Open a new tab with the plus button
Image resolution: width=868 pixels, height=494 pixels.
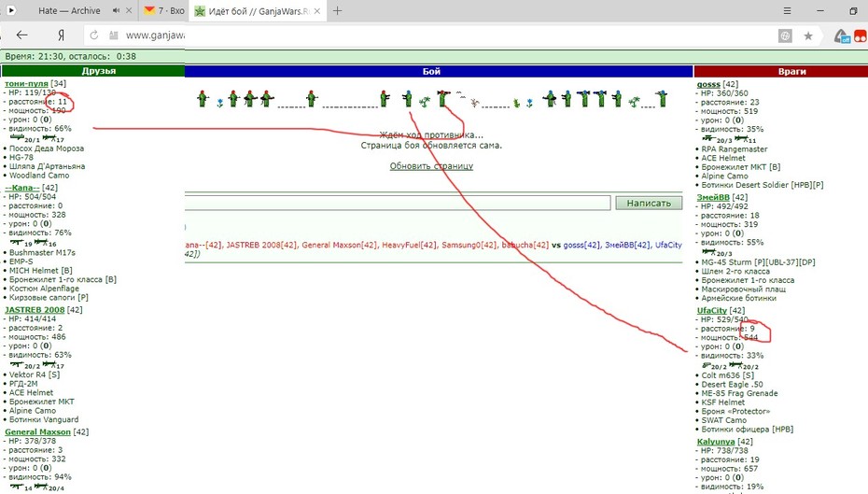point(337,10)
